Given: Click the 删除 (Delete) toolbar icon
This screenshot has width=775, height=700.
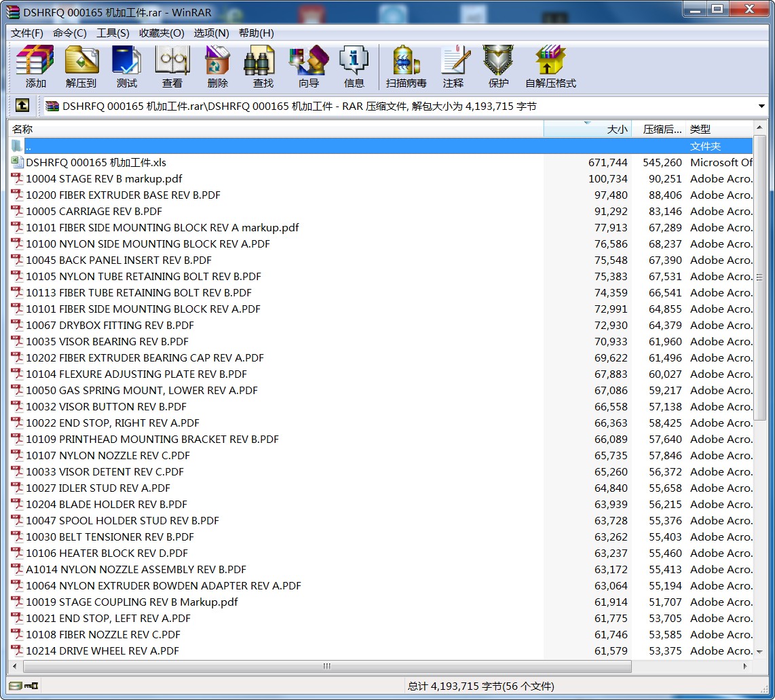Looking at the screenshot, I should pyautogui.click(x=217, y=60).
